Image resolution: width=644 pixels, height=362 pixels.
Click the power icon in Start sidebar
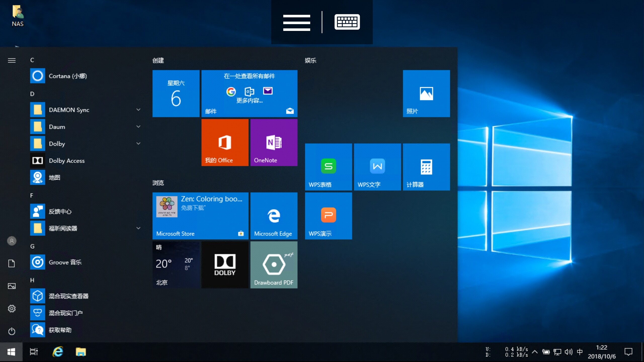pos(12,331)
